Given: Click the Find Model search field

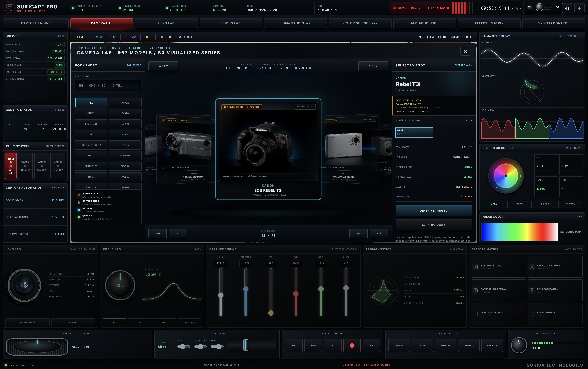Looking at the screenshot, I should click(x=108, y=85).
